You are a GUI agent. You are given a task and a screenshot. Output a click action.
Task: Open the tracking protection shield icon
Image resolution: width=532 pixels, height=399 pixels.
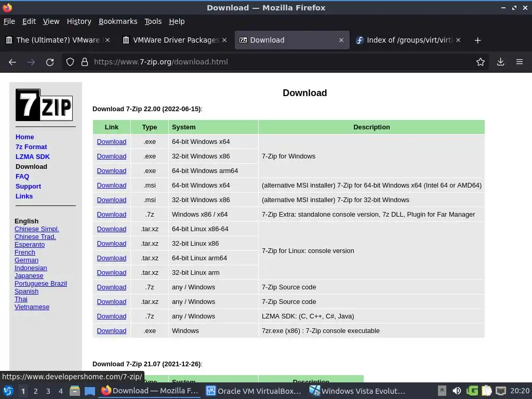coord(70,62)
